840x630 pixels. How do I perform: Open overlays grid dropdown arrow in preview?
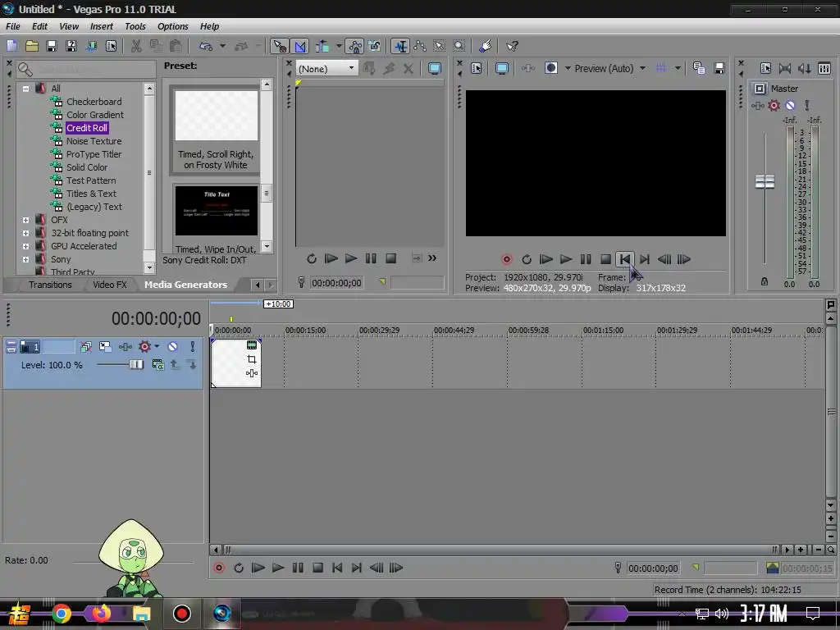point(678,68)
